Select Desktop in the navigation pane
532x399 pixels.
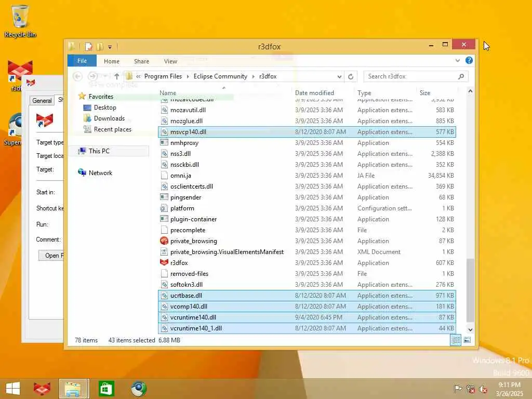(105, 107)
